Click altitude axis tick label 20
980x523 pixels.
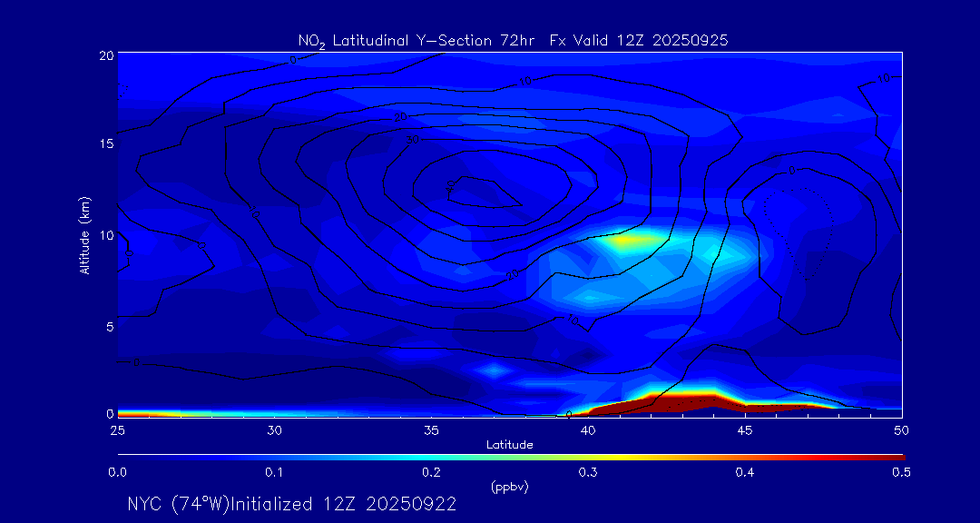coord(106,54)
